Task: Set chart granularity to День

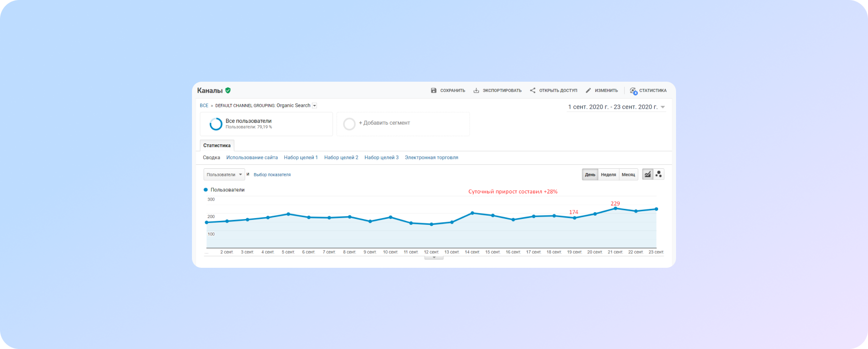Action: tap(590, 174)
